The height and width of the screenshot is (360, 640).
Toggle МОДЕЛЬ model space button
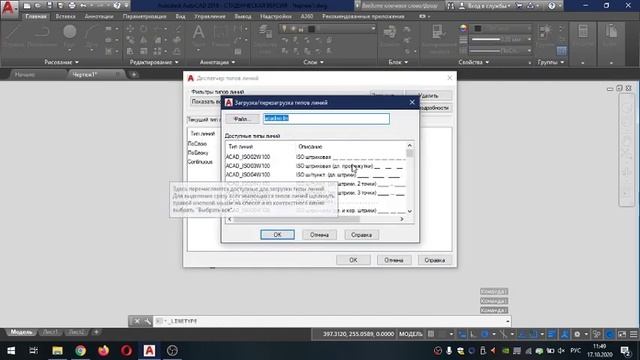click(411, 334)
